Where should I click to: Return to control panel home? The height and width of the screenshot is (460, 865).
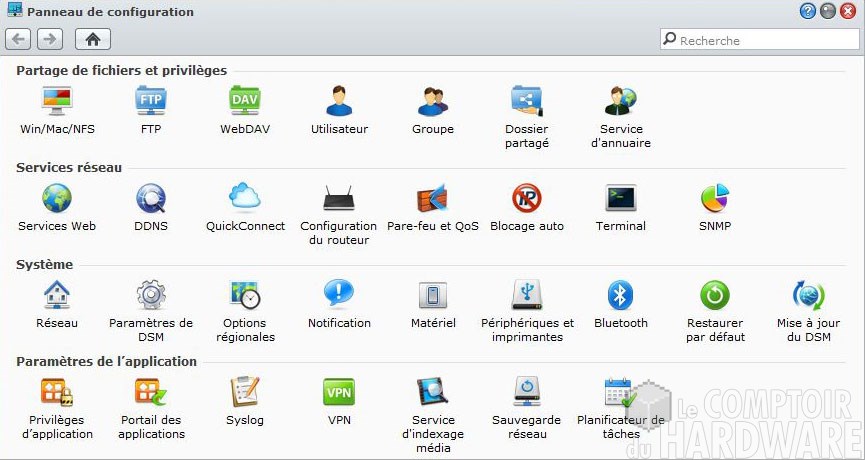tap(93, 39)
